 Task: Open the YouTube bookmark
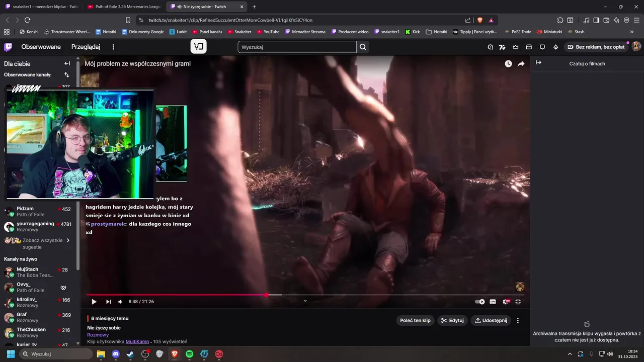coord(268,32)
